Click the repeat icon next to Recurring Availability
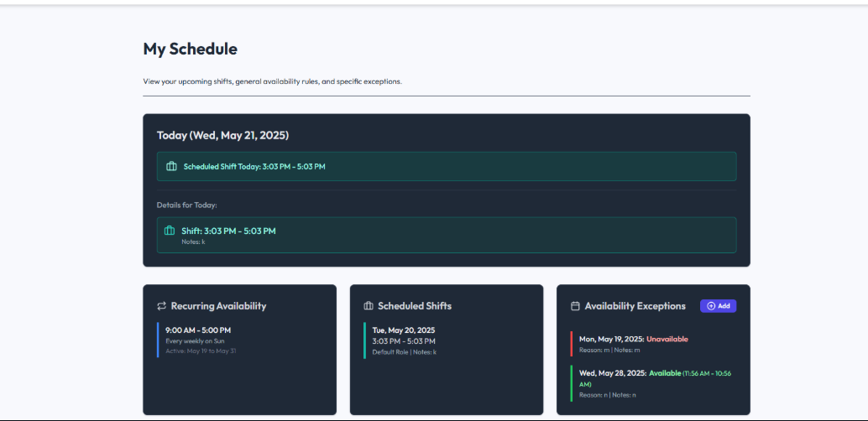This screenshot has height=421, width=868. [162, 306]
